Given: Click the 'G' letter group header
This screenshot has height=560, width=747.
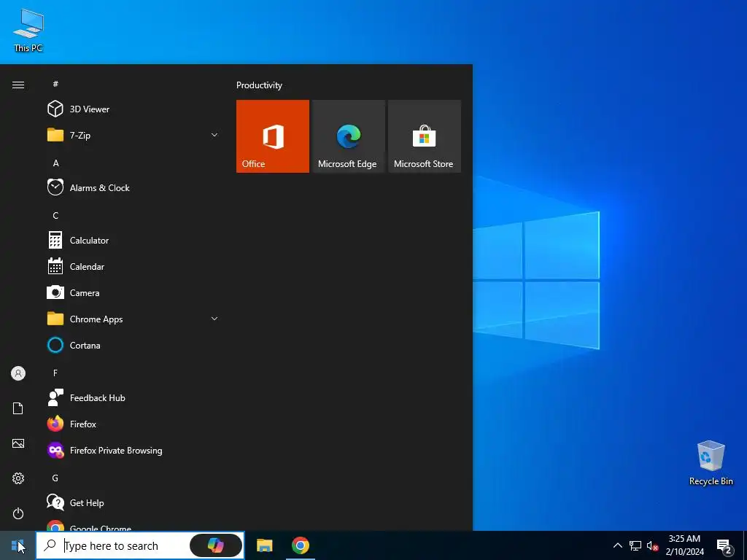Looking at the screenshot, I should (x=55, y=478).
